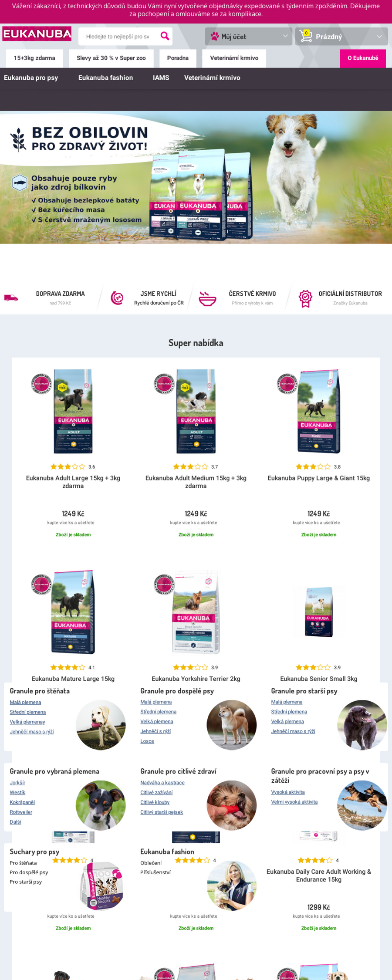The width and height of the screenshot is (392, 980).
Task: Click the official distributor badge icon
Action: click(x=305, y=298)
